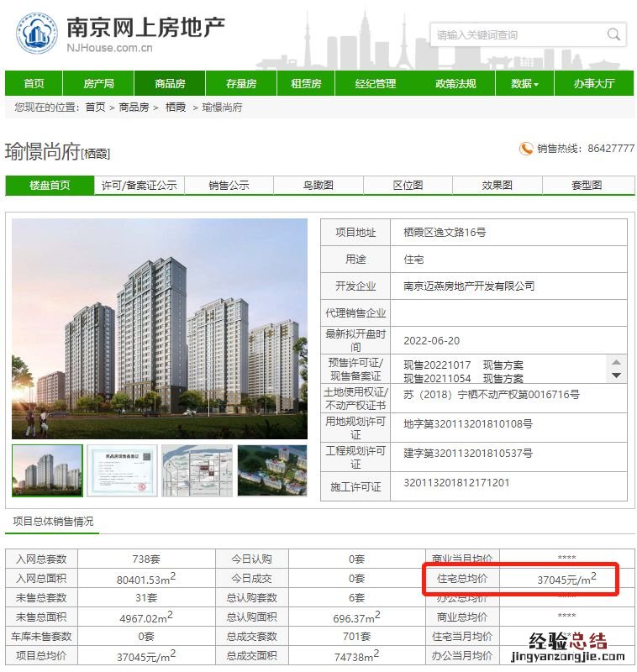Open the 经纪管理 navigation item

click(x=376, y=83)
